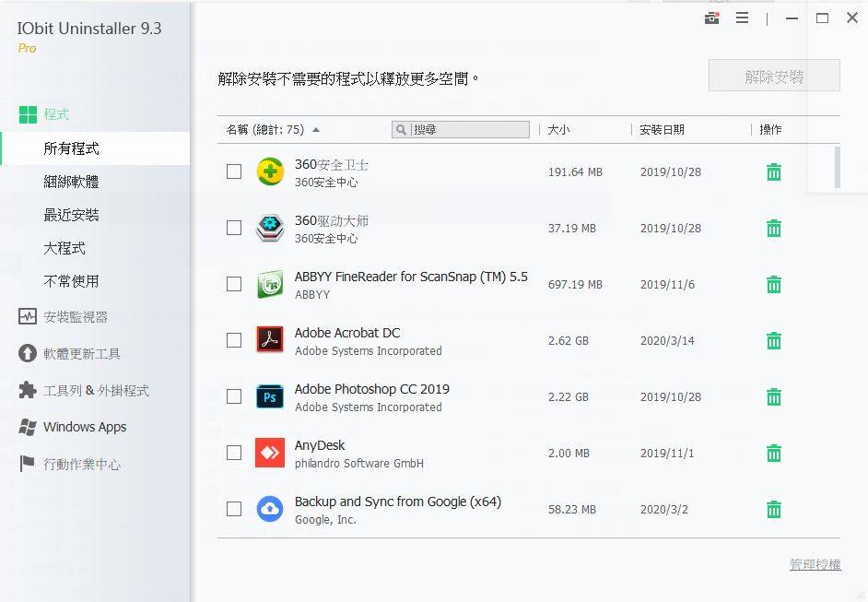Select the AnyDesk checkbox

tap(234, 453)
